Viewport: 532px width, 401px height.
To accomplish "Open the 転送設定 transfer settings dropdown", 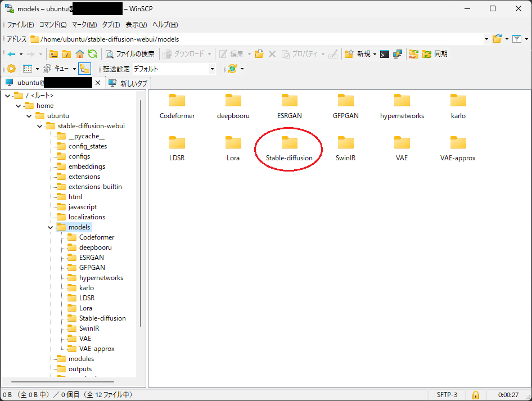I will click(173, 69).
